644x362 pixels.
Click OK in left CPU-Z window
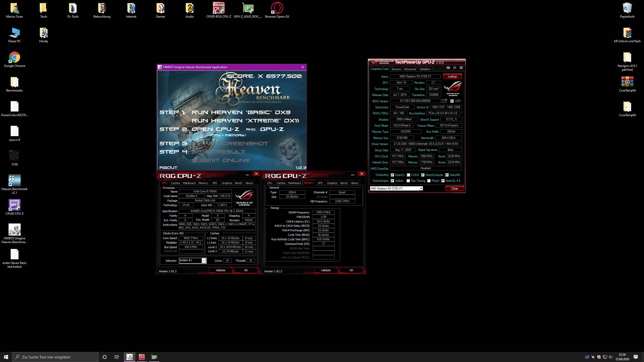[246, 270]
